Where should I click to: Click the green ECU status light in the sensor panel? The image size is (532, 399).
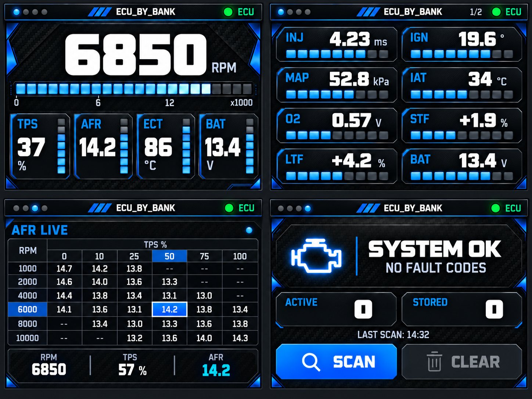496,12
